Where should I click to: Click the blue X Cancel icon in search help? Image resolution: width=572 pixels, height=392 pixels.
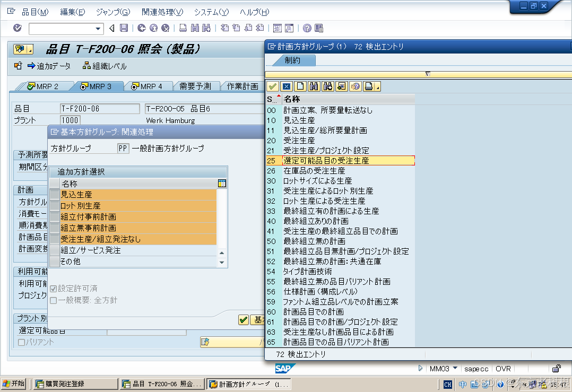287,86
